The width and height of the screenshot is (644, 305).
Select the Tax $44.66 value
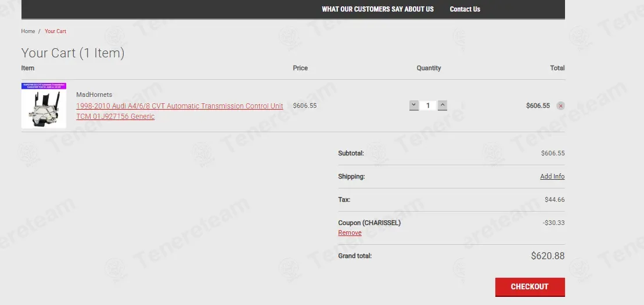point(555,199)
